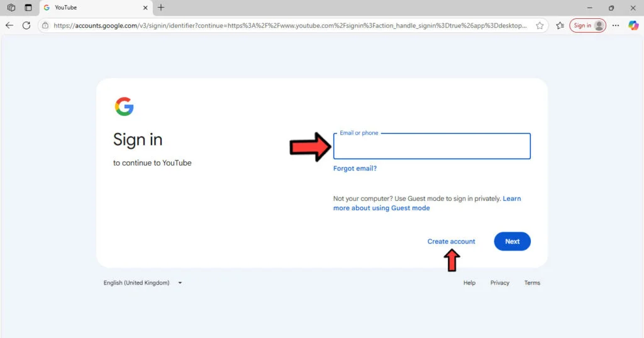Screen dimensions: 644x338
Task: Launch Copilot from the toolbar
Action: coord(633,26)
